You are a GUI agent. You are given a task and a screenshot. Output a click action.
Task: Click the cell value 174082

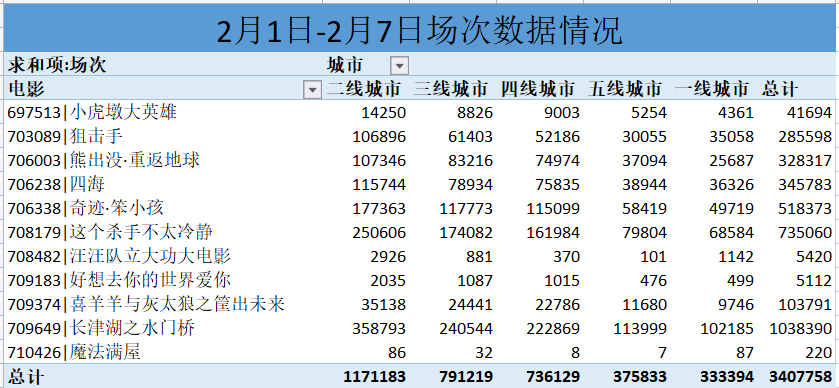(466, 233)
